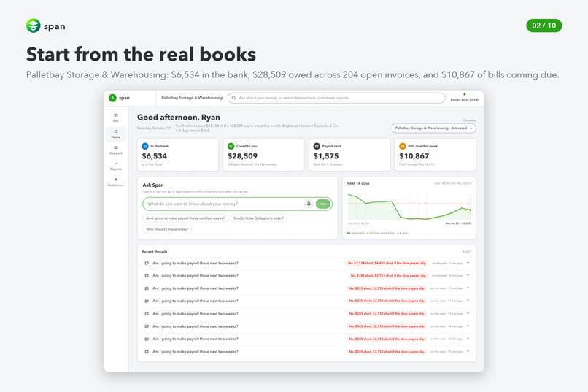Open the 13 min ago thread using its arrow
The image size is (588, 392).
pos(468,313)
